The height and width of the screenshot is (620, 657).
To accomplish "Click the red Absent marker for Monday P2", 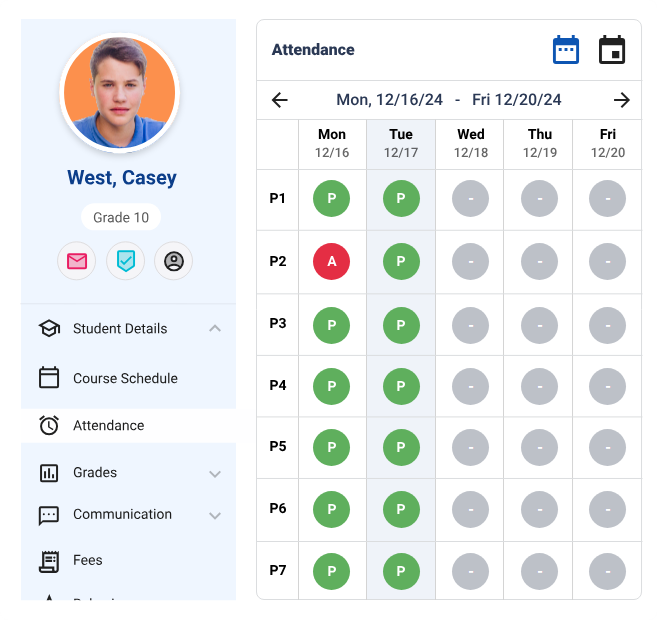I will [332, 261].
